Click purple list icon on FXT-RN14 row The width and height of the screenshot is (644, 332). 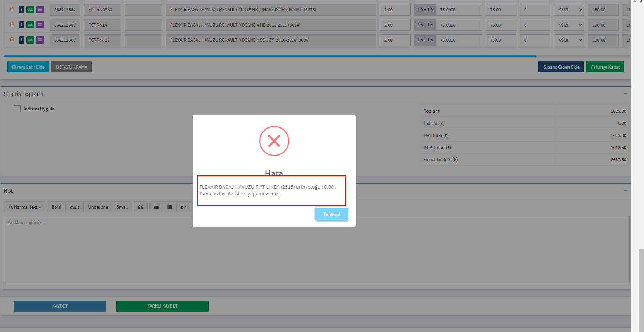pos(40,25)
